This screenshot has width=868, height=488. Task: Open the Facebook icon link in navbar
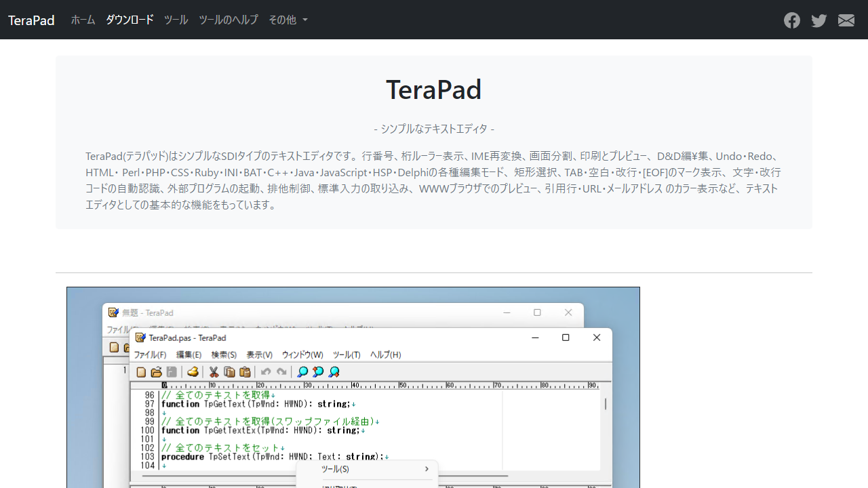[x=792, y=20]
